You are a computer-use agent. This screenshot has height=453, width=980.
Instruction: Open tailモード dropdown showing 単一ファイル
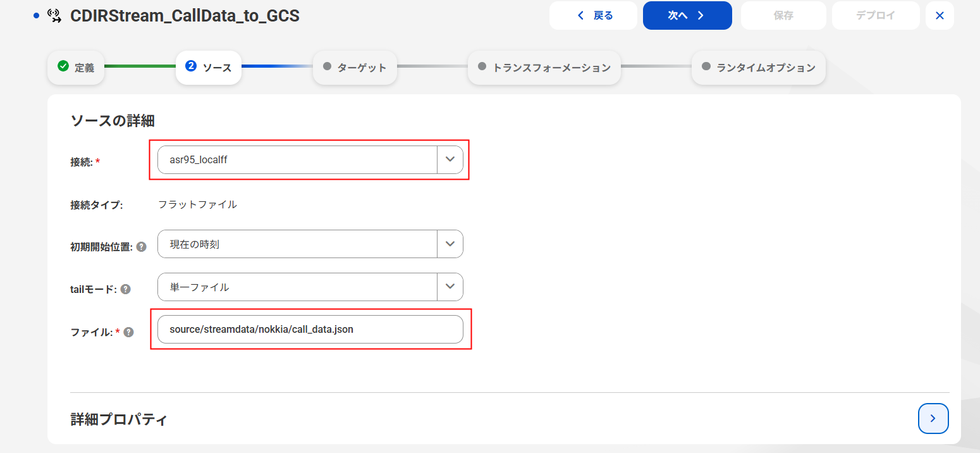tap(310, 287)
